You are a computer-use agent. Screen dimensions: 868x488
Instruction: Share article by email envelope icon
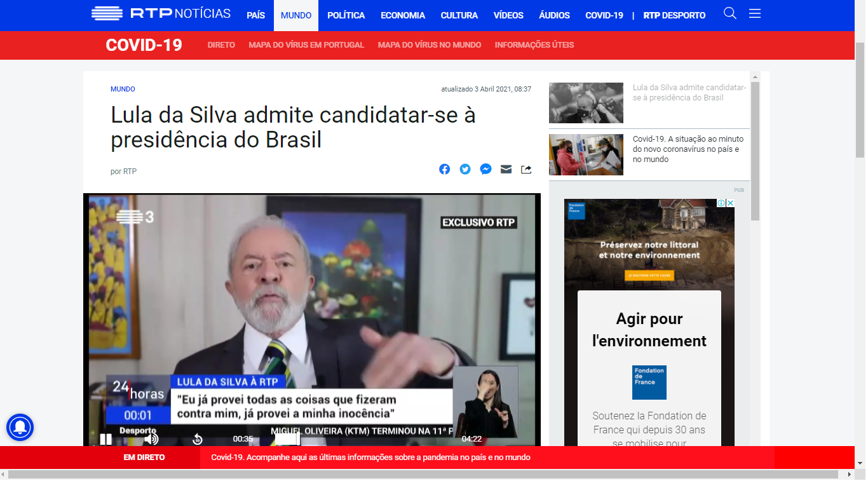point(506,169)
